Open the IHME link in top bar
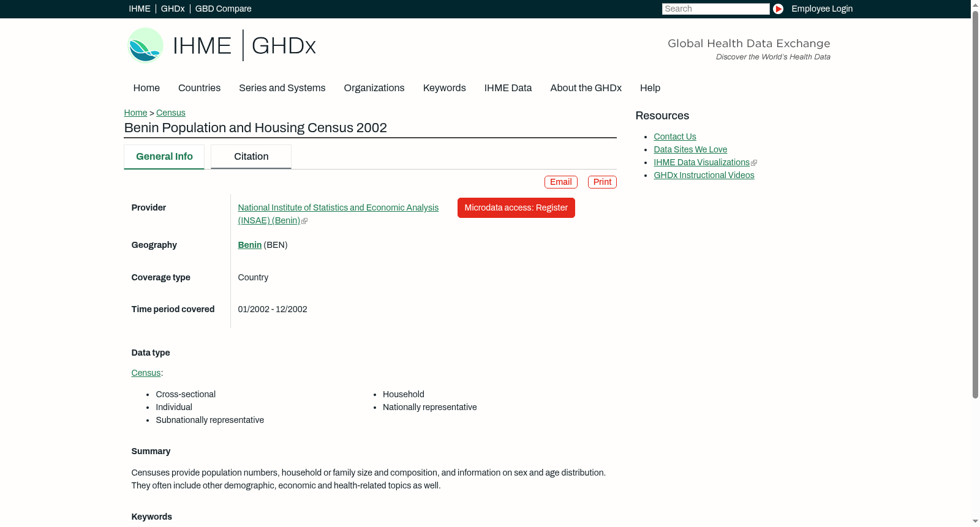The height and width of the screenshot is (527, 980). coord(140,9)
